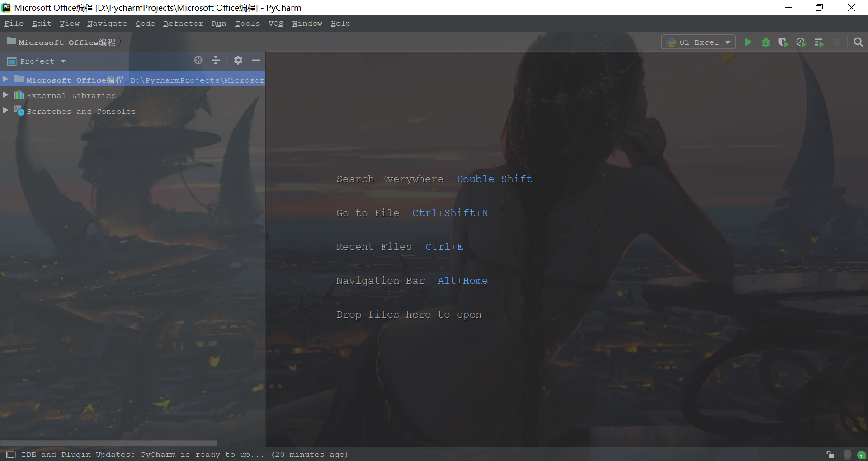Open the Refactor menu
The height and width of the screenshot is (461, 868).
click(x=183, y=24)
